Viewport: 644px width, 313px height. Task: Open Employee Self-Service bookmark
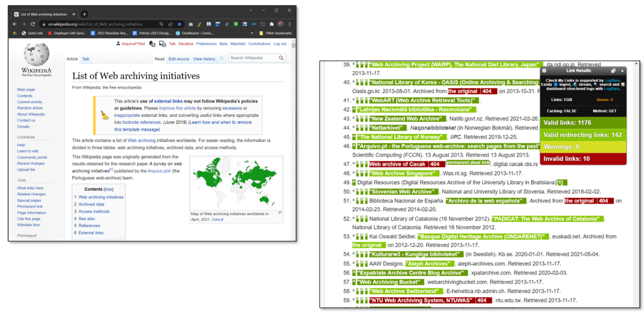tap(67, 33)
